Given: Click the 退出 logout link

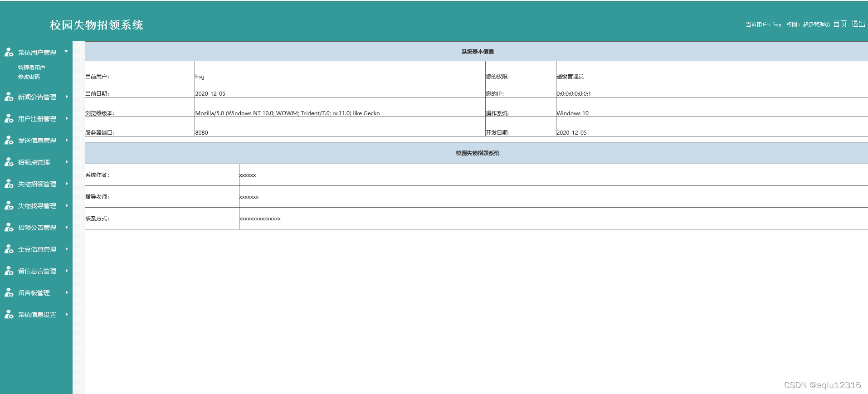Looking at the screenshot, I should point(858,24).
